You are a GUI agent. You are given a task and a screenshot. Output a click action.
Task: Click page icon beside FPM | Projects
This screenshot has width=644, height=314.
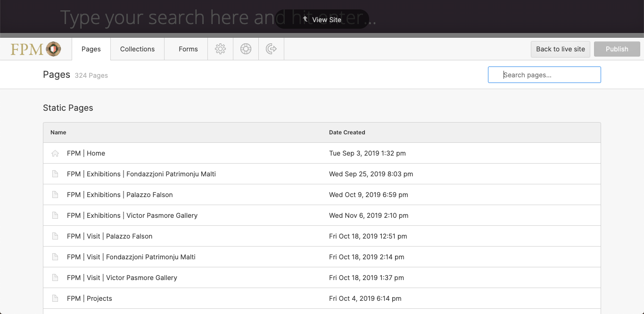[x=55, y=298]
